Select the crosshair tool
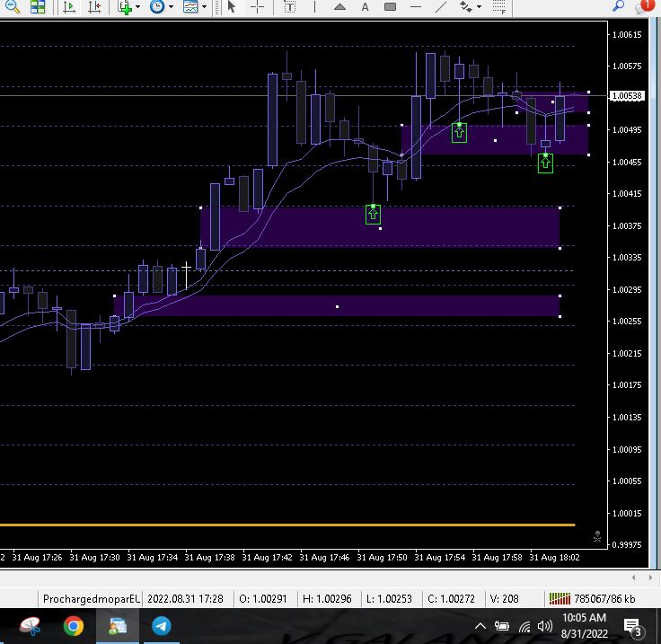Screen dimensions: 661x644 (x=257, y=7)
